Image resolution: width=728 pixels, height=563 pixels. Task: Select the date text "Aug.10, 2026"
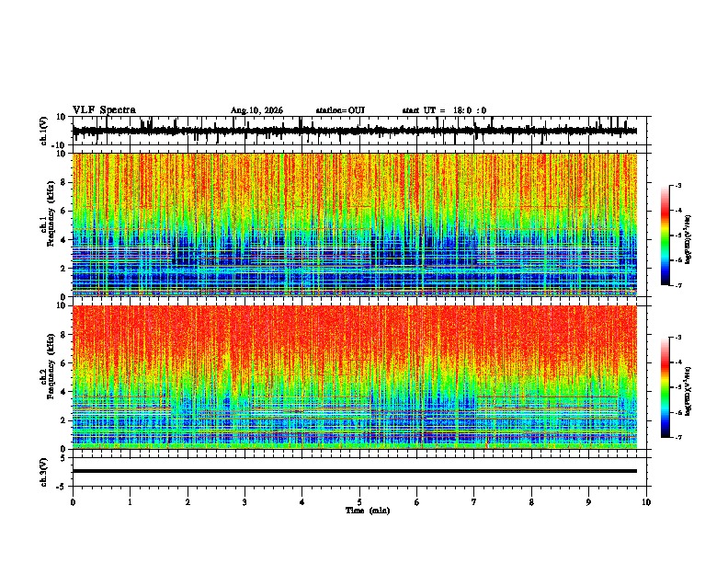(x=256, y=110)
